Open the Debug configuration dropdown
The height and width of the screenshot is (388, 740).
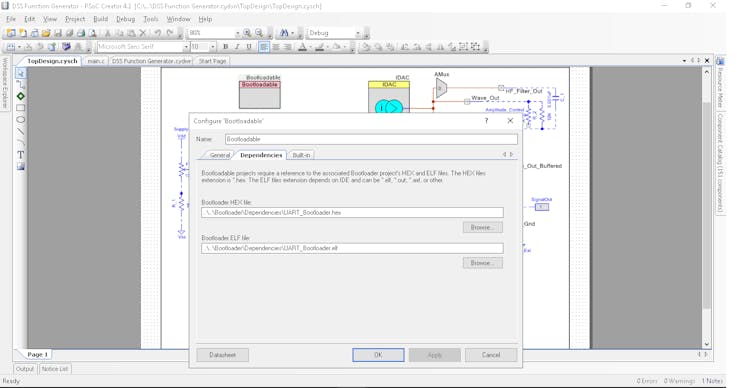pyautogui.click(x=358, y=33)
